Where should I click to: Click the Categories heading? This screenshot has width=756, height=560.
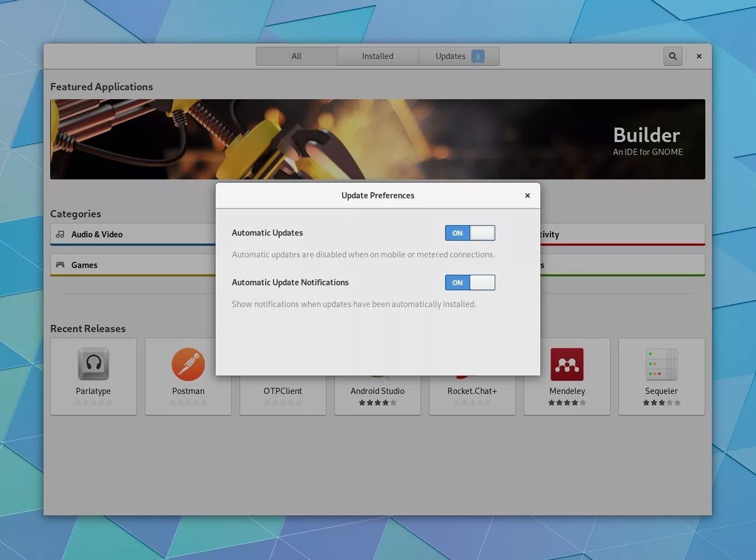click(x=76, y=214)
